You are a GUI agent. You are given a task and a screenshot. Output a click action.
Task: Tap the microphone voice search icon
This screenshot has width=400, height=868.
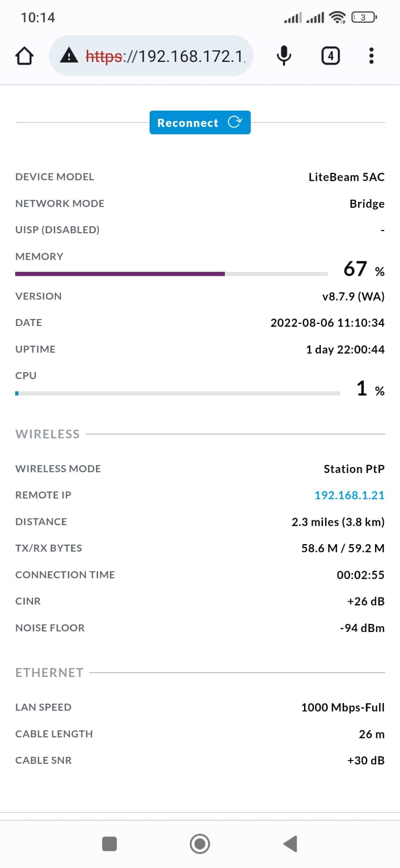click(x=284, y=55)
